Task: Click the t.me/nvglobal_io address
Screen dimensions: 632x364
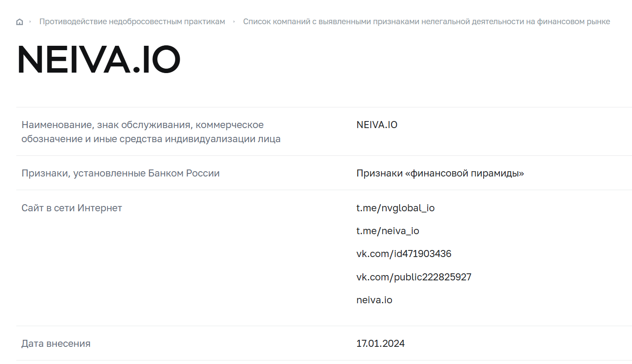Action: [395, 208]
